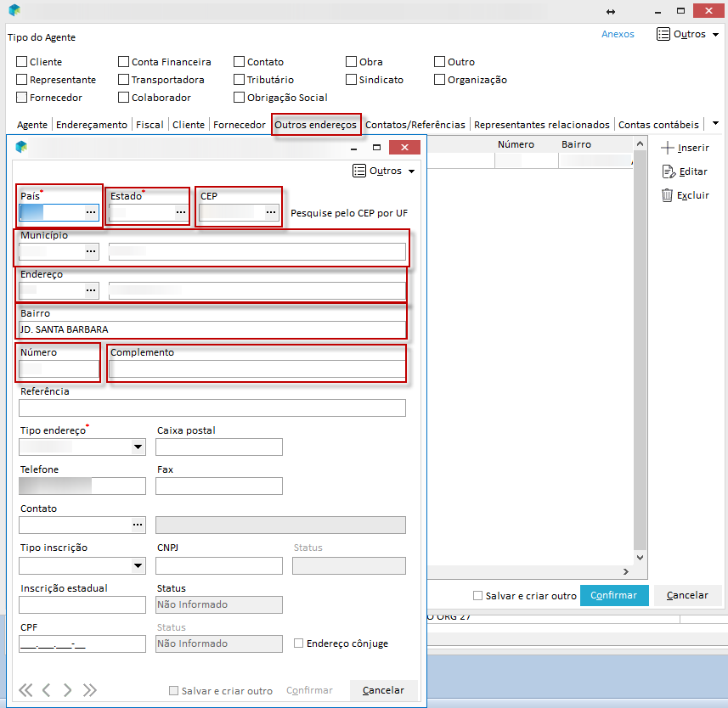Viewport: 728px width, 708px height.
Task: Enable the Transportadora checkbox
Action: pyautogui.click(x=124, y=80)
